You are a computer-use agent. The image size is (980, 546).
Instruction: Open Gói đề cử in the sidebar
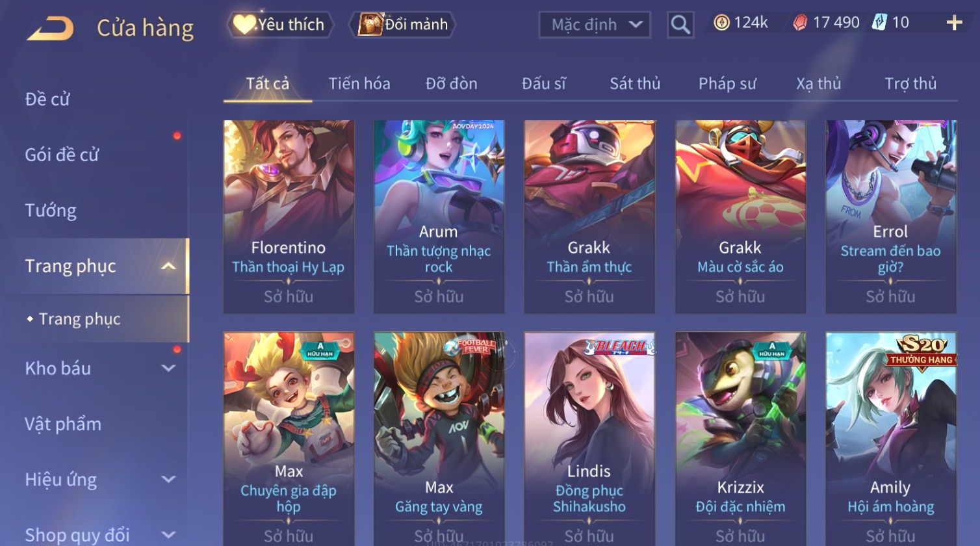62,155
